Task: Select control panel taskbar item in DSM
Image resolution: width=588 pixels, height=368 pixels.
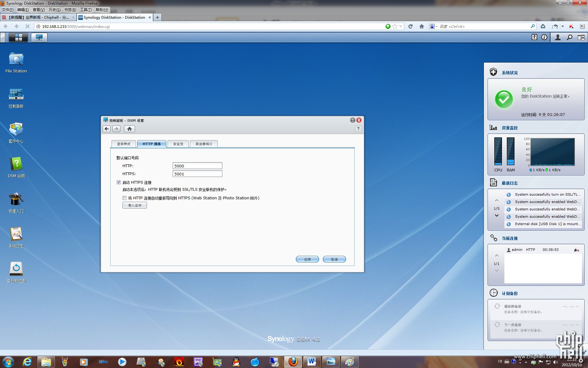Action: coord(39,37)
